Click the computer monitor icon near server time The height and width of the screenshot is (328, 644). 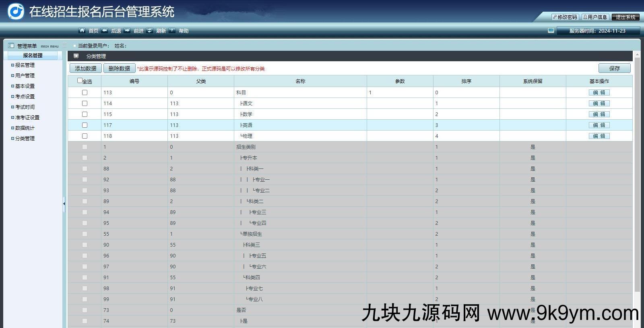(x=551, y=31)
